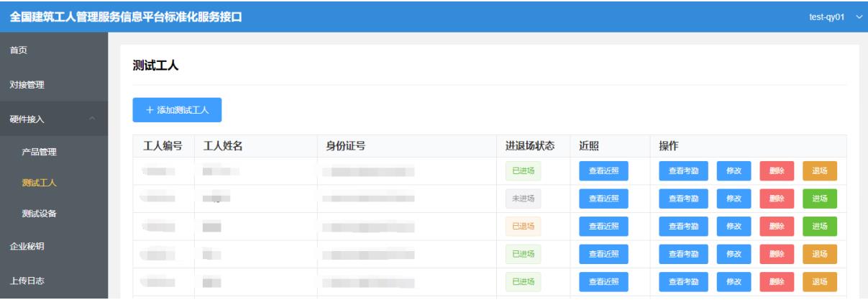Open 上传日志 in the sidebar

click(x=27, y=281)
